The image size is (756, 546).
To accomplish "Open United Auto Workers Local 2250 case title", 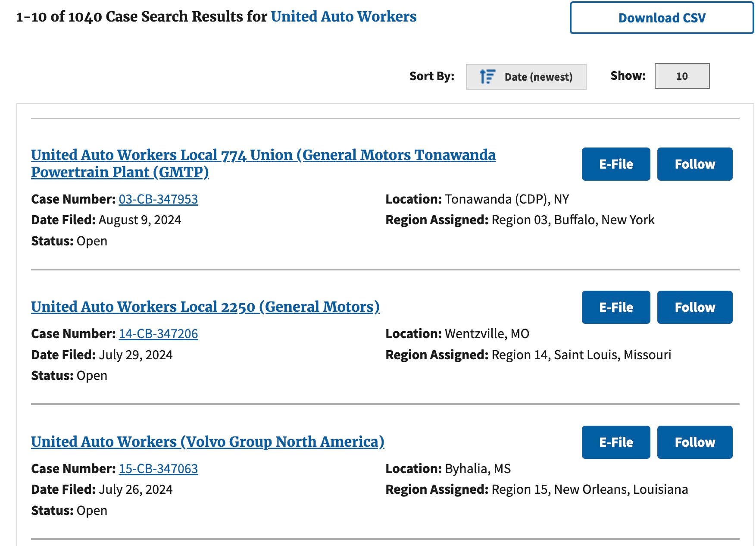I will [x=205, y=307].
